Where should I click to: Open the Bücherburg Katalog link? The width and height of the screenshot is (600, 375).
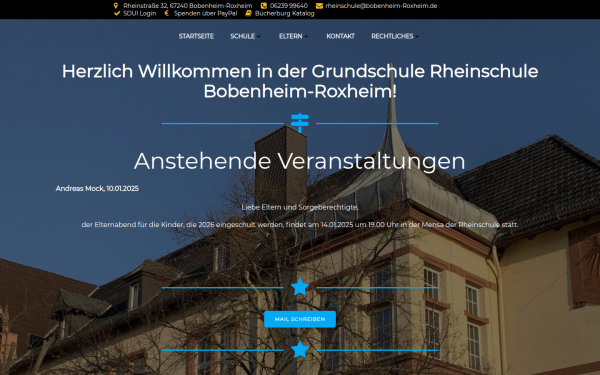click(285, 13)
